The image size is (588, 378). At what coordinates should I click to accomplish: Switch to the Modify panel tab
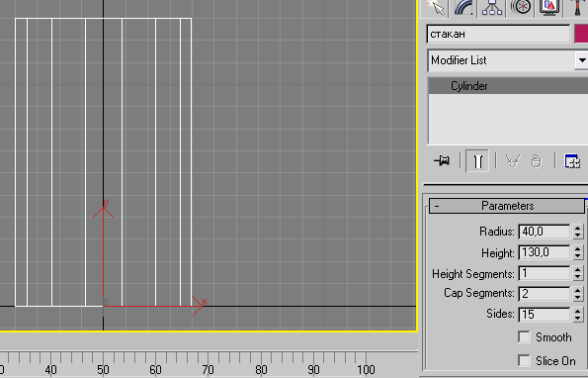[x=463, y=8]
